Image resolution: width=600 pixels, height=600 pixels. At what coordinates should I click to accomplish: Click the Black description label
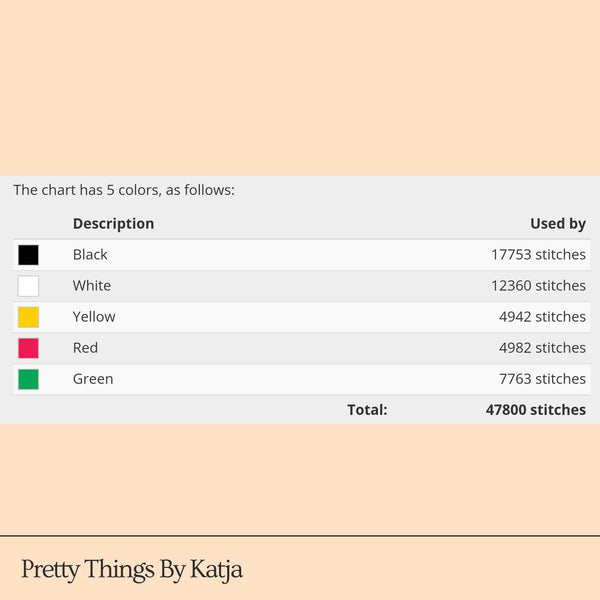pyautogui.click(x=90, y=255)
